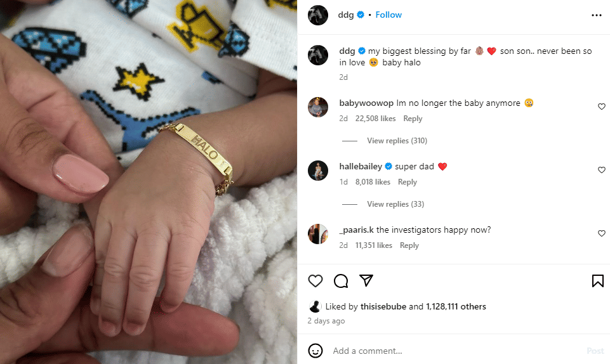Share post using the paper plane icon
The image size is (610, 364).
366,280
